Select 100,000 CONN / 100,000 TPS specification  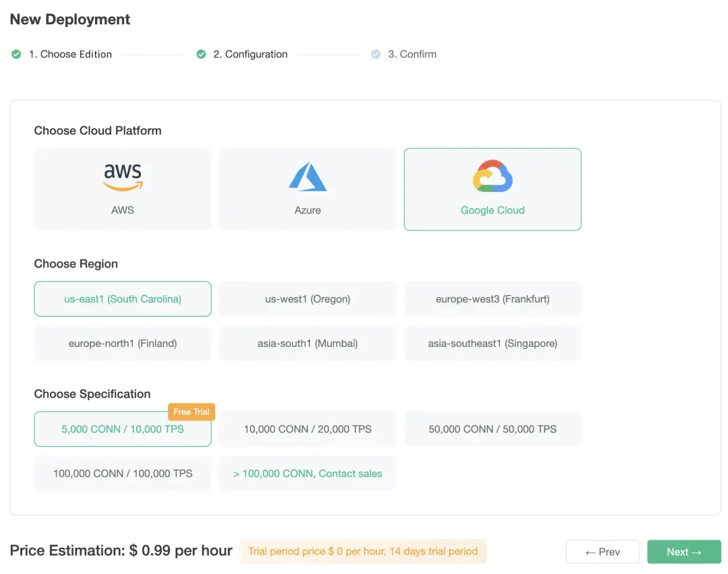(x=122, y=473)
